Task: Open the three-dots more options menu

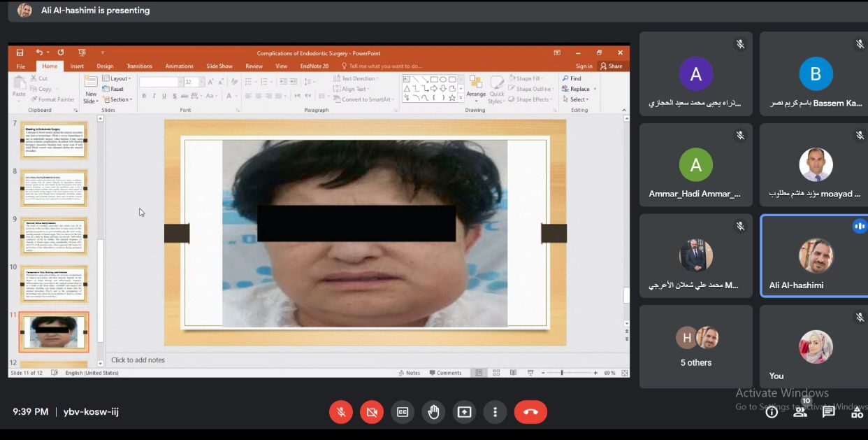Action: pos(495,412)
